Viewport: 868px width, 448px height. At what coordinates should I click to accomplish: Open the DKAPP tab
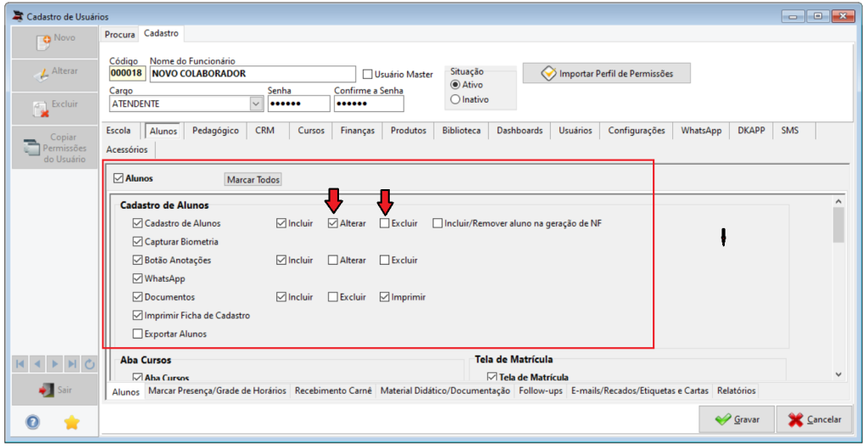pyautogui.click(x=751, y=131)
